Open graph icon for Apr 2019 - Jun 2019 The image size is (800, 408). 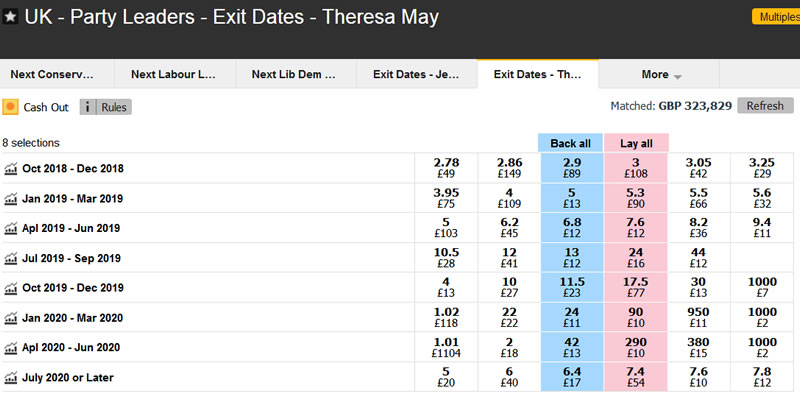(11, 228)
